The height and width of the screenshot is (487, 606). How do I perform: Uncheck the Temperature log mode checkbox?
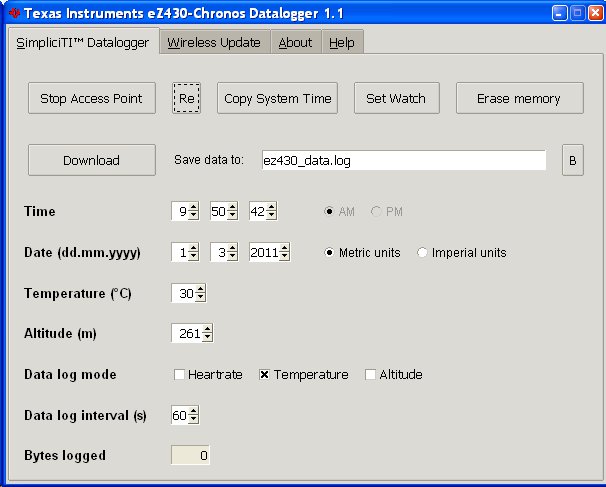click(x=264, y=375)
